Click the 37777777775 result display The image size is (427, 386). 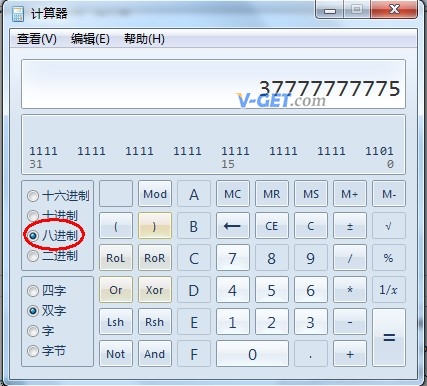pyautogui.click(x=213, y=84)
